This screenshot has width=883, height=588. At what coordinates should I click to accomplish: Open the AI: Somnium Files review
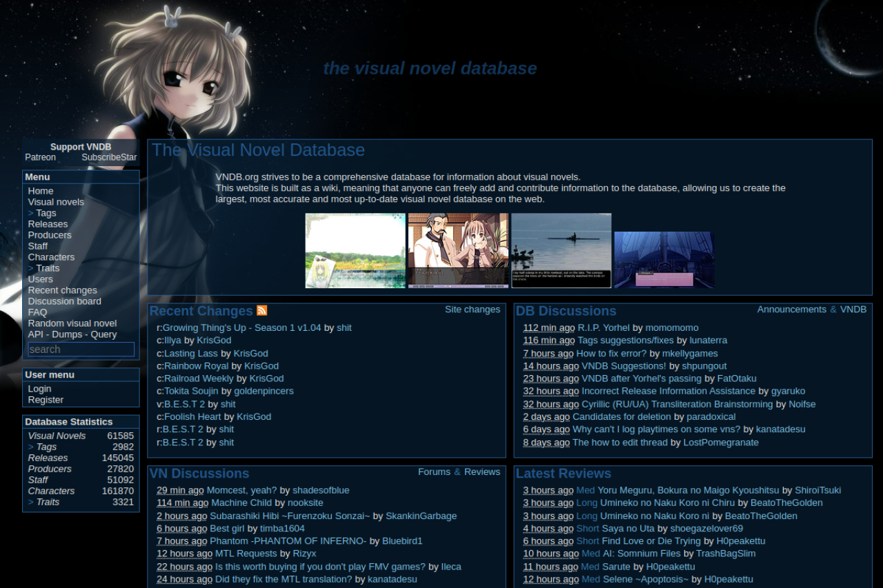[x=642, y=554]
